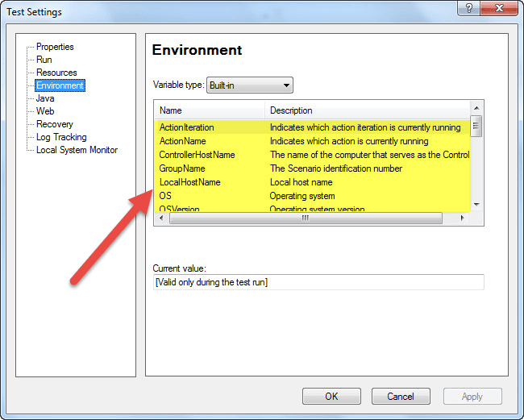This screenshot has height=420, width=524.
Task: Open the Web settings node
Action: click(45, 111)
